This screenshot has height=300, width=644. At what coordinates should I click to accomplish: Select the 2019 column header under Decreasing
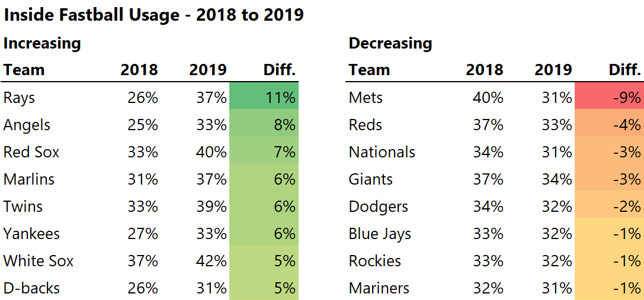pos(553,70)
